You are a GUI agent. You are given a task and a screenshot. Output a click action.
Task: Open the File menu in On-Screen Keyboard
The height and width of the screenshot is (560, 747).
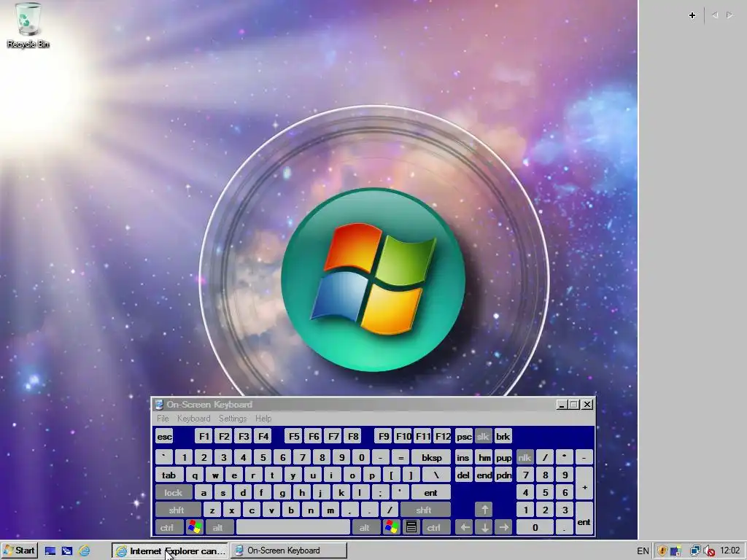click(163, 418)
